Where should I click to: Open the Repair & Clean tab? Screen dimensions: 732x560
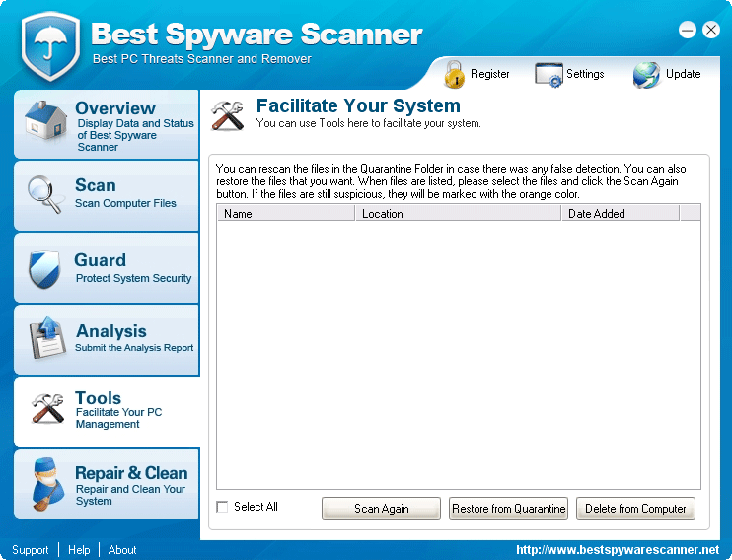107,483
